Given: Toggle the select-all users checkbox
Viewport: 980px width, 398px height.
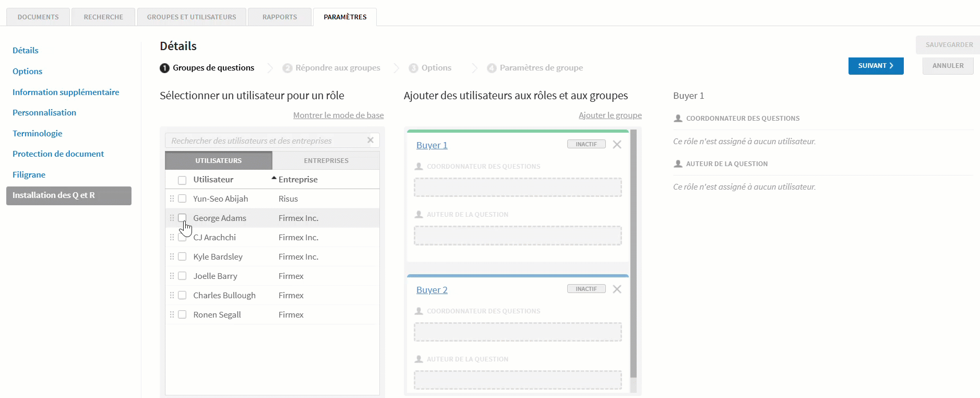Looking at the screenshot, I should coord(182,180).
